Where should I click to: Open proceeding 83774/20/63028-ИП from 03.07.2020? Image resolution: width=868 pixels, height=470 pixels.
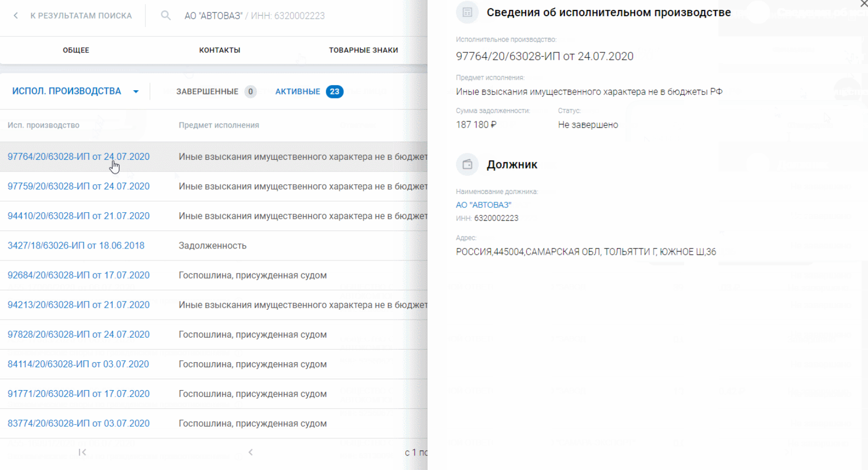[78, 423]
